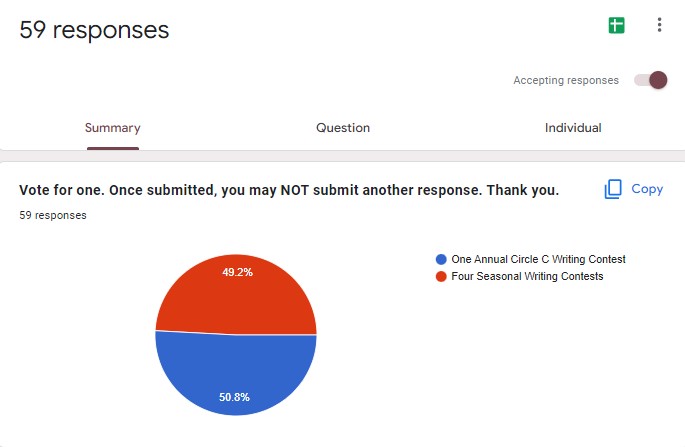
Task: Click the small 59 responses count under the question
Action: click(52, 215)
